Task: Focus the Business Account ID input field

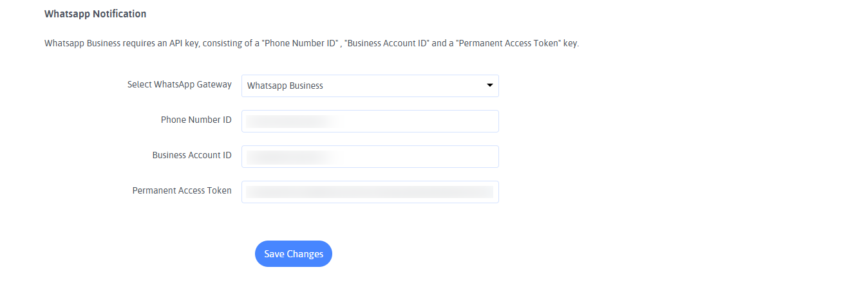Action: (370, 156)
